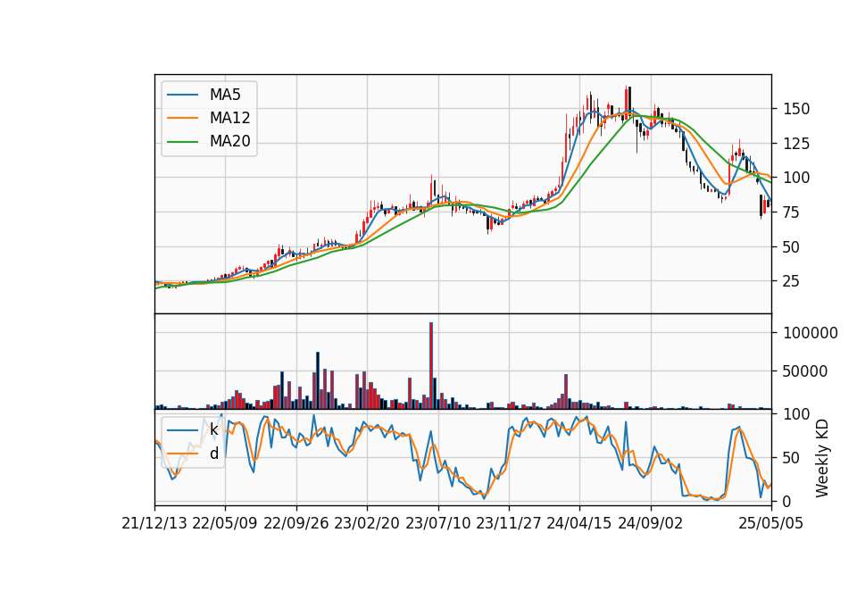Image resolution: width=857 pixels, height=616 pixels.
Task: Click the 23/11/27 date tick label
Action: (x=508, y=523)
